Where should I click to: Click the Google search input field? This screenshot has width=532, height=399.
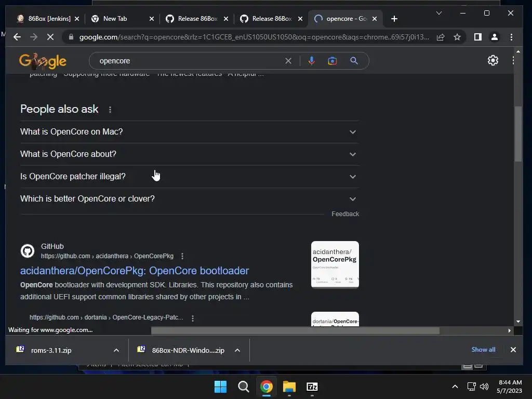[x=190, y=61]
